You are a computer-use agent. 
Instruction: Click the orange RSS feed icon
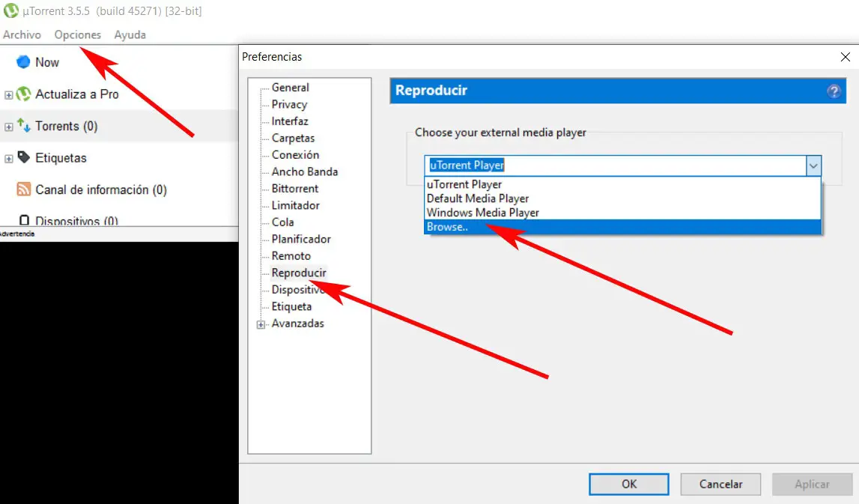pyautogui.click(x=23, y=189)
